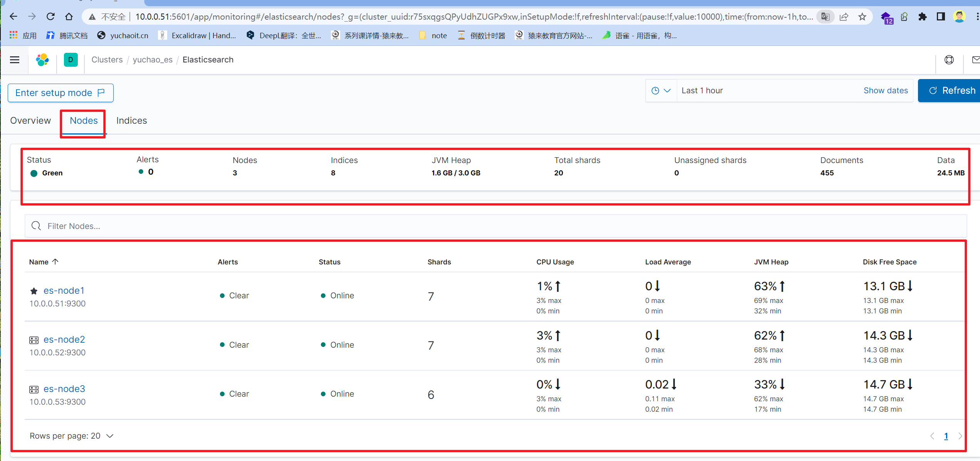Click Enter setup mode button
This screenshot has height=461, width=980.
click(60, 93)
